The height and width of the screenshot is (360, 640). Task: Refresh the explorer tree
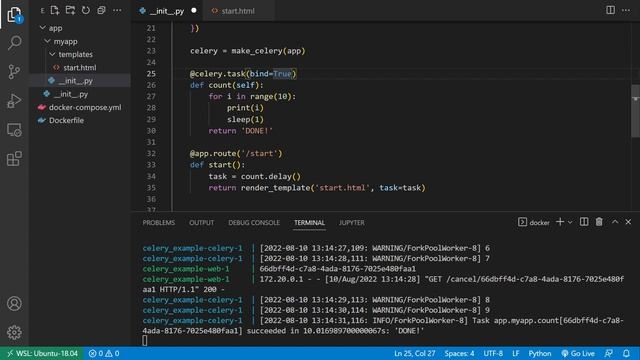(x=86, y=10)
